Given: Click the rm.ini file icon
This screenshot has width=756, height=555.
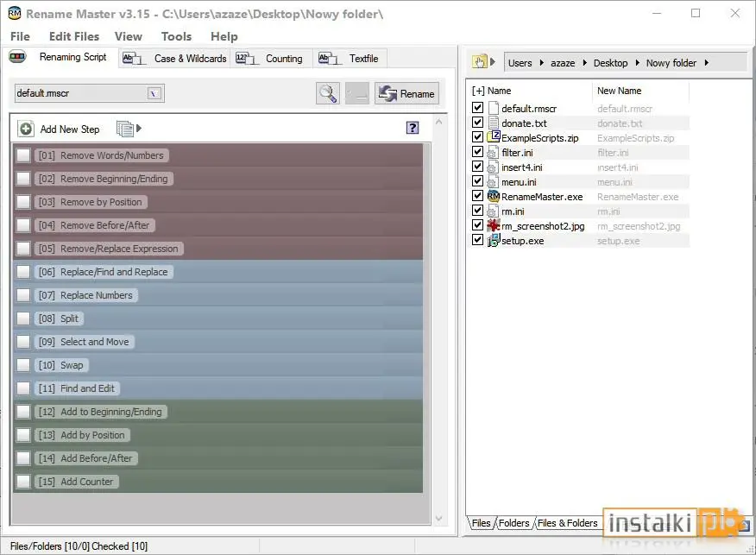Looking at the screenshot, I should [x=493, y=211].
